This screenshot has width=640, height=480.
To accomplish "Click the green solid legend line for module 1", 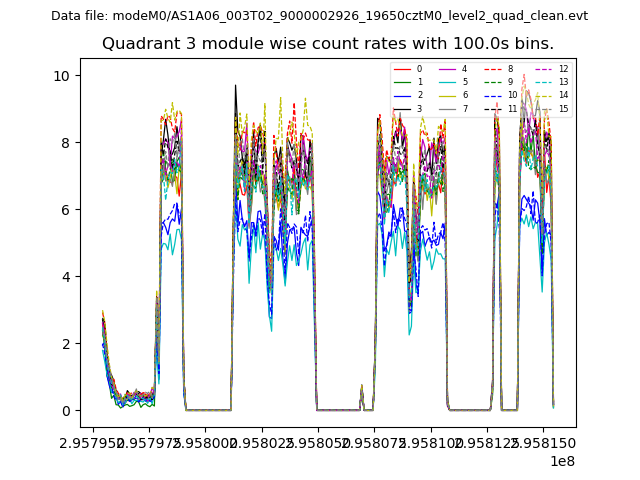I will [x=401, y=82].
